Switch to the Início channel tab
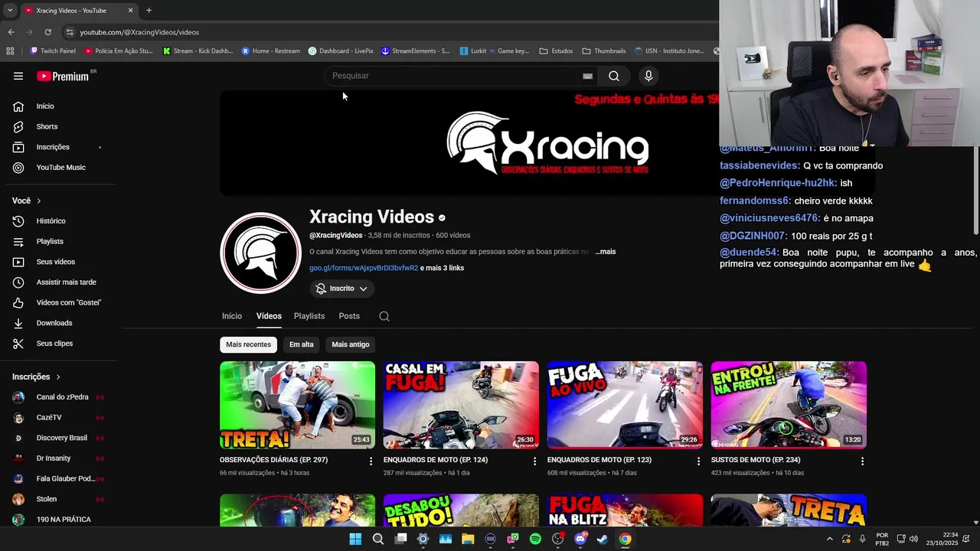 tap(232, 316)
